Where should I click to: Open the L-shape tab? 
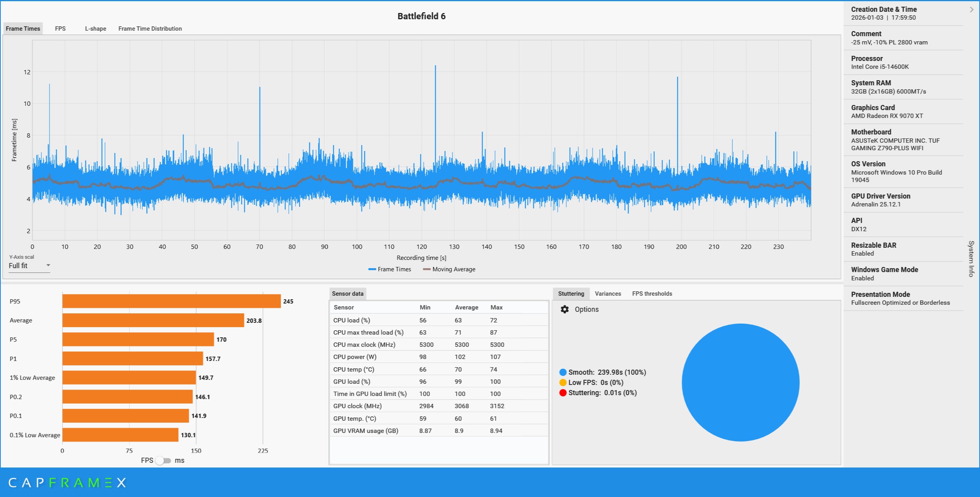pyautogui.click(x=95, y=29)
